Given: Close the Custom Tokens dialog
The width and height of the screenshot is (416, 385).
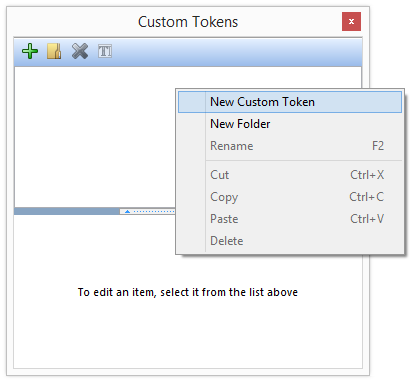Looking at the screenshot, I should coord(351,22).
